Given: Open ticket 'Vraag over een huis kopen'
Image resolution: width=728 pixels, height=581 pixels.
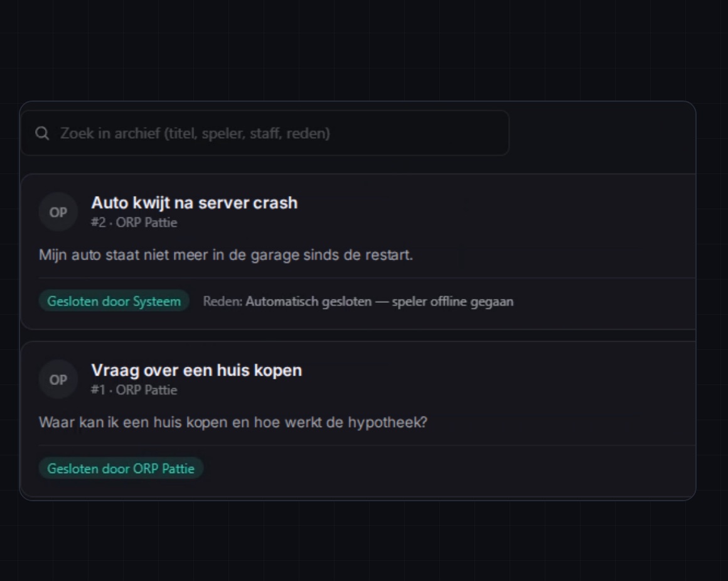Looking at the screenshot, I should pos(196,370).
